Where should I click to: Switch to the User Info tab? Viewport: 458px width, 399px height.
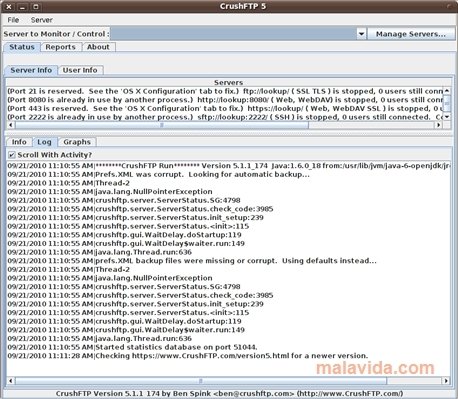[x=80, y=70]
